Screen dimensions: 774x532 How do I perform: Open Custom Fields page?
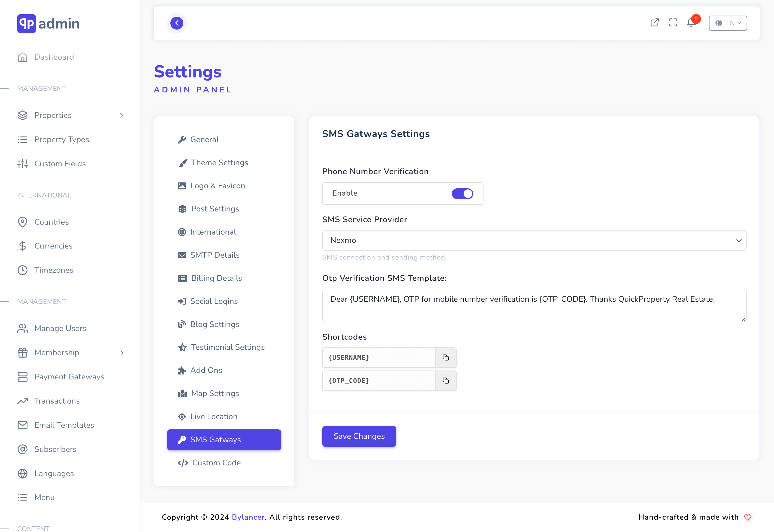(x=60, y=164)
